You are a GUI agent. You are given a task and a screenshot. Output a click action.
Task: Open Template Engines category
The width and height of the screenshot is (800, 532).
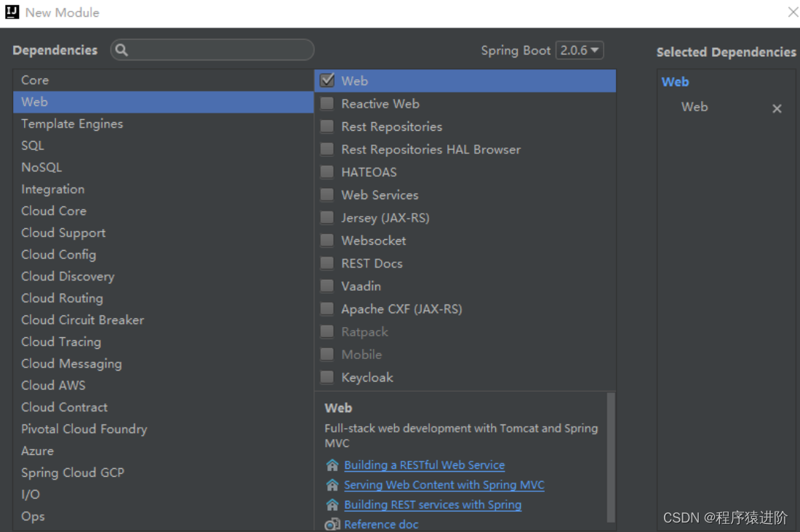coord(163,124)
